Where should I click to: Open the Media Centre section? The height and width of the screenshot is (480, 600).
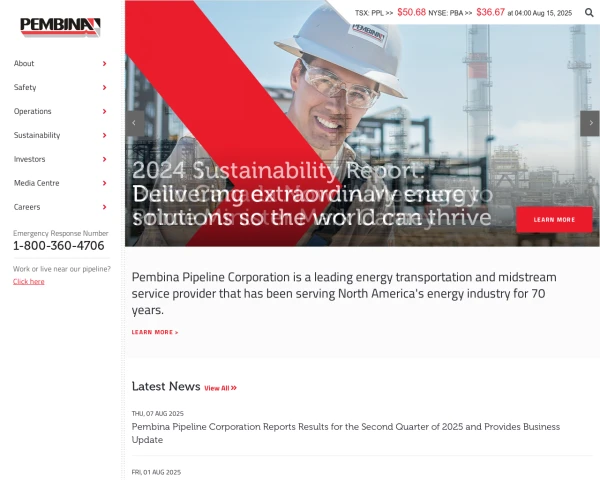pyautogui.click(x=36, y=183)
